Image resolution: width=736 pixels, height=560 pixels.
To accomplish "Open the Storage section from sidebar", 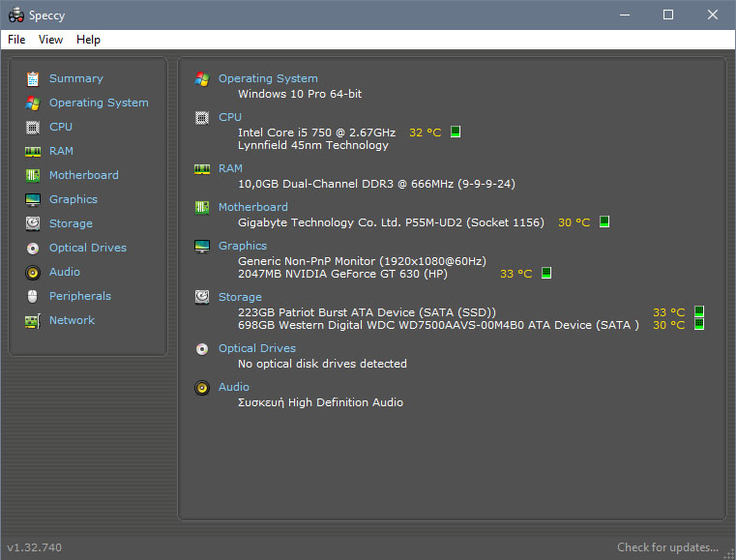I will (x=71, y=224).
